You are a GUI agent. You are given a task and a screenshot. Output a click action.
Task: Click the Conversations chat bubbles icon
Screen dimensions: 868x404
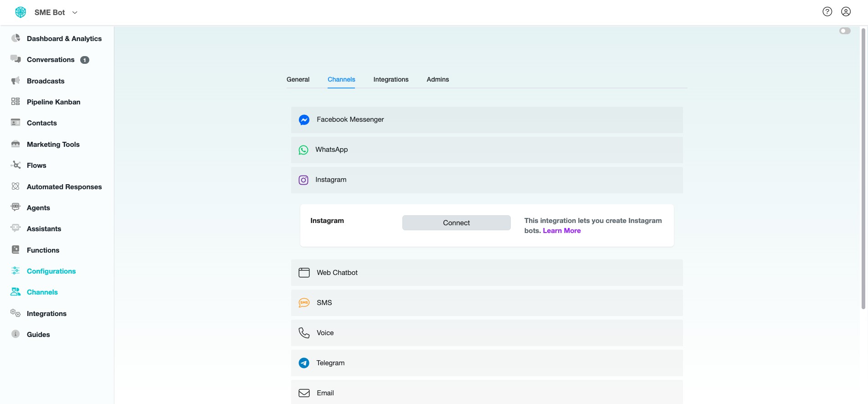pyautogui.click(x=16, y=59)
